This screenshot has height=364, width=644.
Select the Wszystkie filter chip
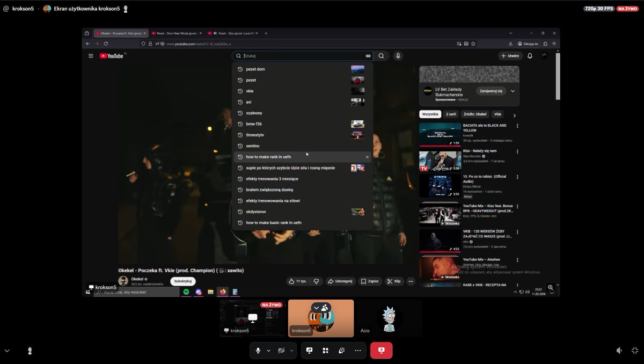(430, 114)
